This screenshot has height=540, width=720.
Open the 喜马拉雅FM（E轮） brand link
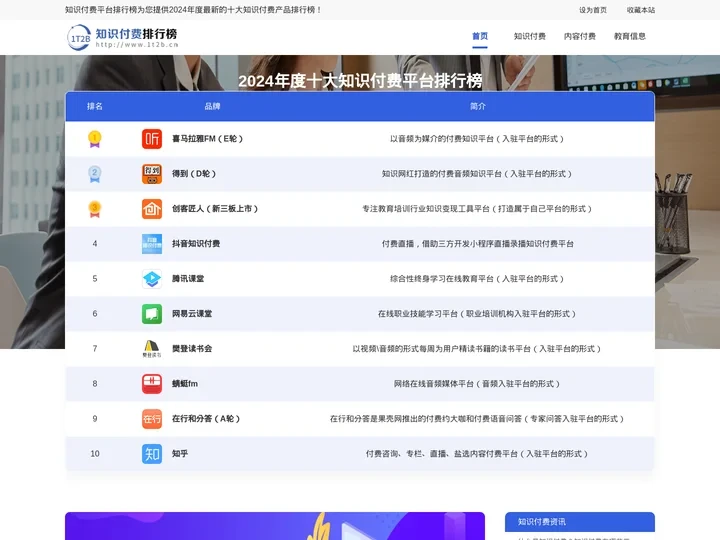pos(208,139)
